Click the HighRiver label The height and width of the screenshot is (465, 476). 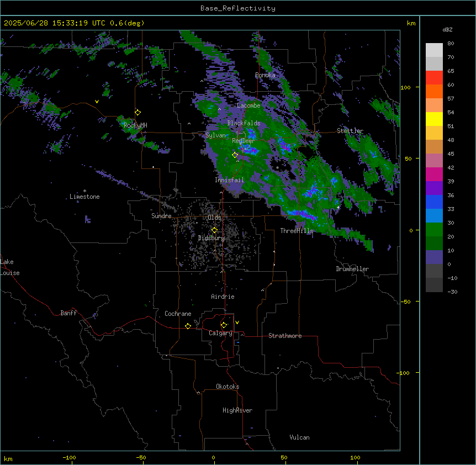237,410
